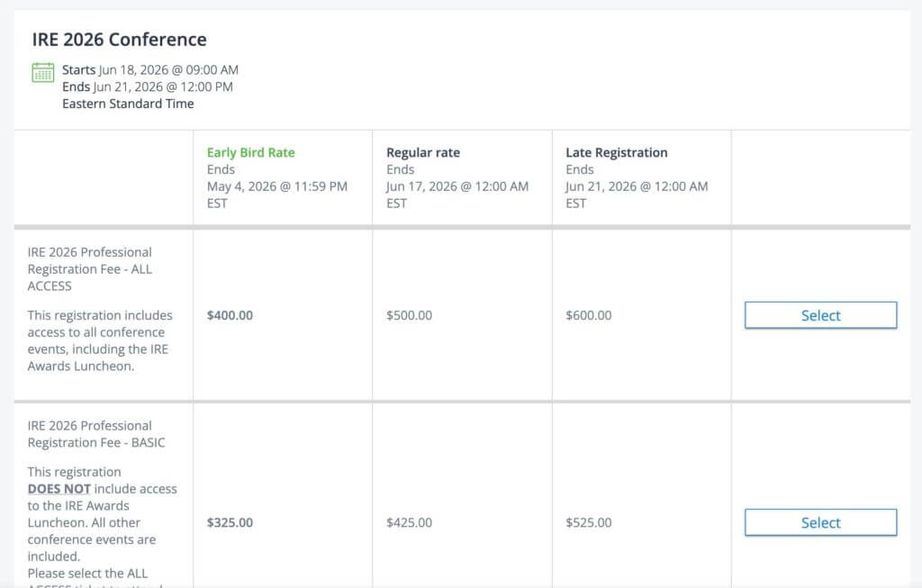The height and width of the screenshot is (588, 922).
Task: Click the May 4, 2026 early bird deadline
Action: [276, 186]
